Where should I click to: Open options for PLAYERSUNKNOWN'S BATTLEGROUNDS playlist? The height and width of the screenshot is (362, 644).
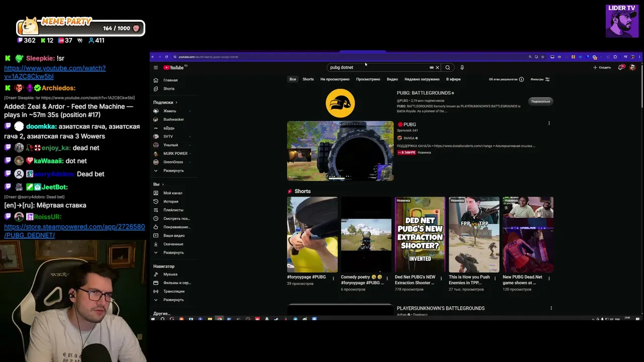pos(551,308)
